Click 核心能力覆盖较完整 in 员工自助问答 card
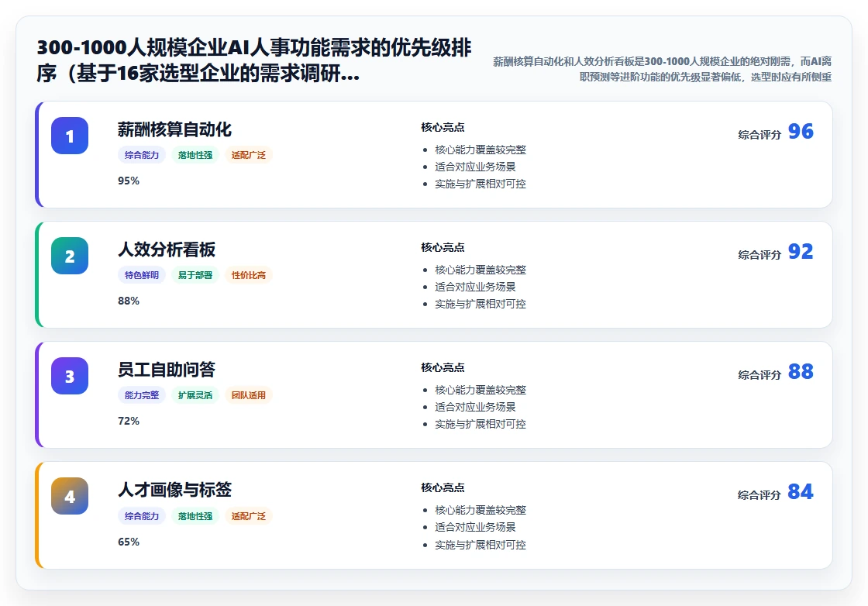This screenshot has height=606, width=868. [x=480, y=390]
